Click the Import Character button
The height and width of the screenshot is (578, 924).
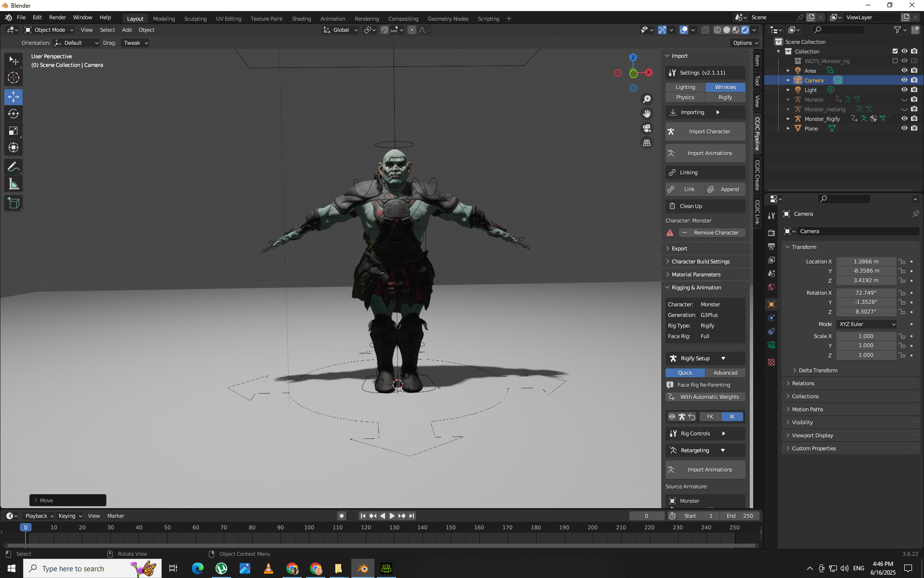tap(706, 131)
